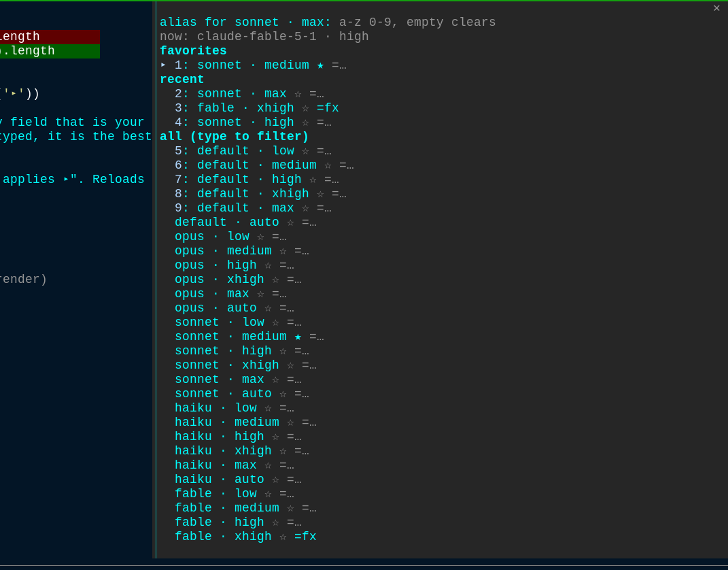Toggle star on opus high
The width and height of the screenshot is (728, 570).
[268, 265]
